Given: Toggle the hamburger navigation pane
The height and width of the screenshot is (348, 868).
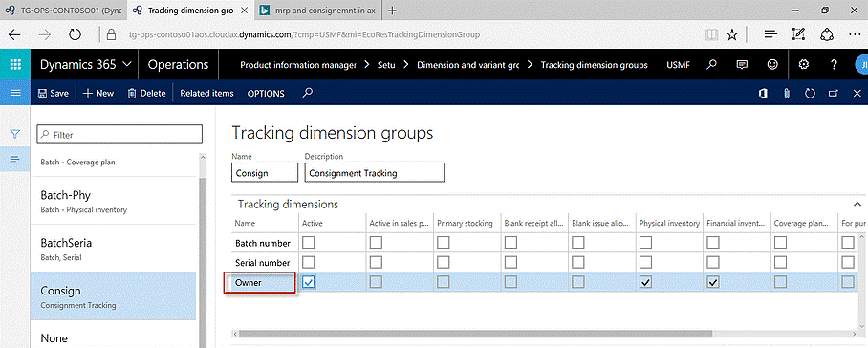Looking at the screenshot, I should pos(15,93).
